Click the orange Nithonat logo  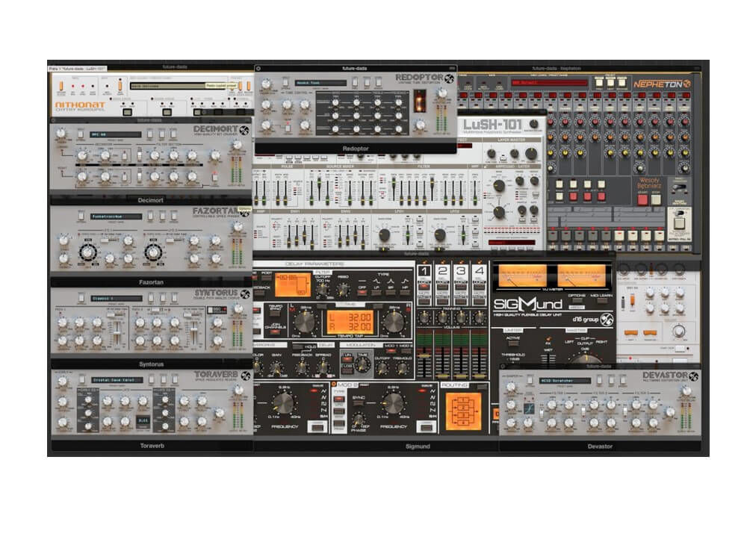pos(80,105)
